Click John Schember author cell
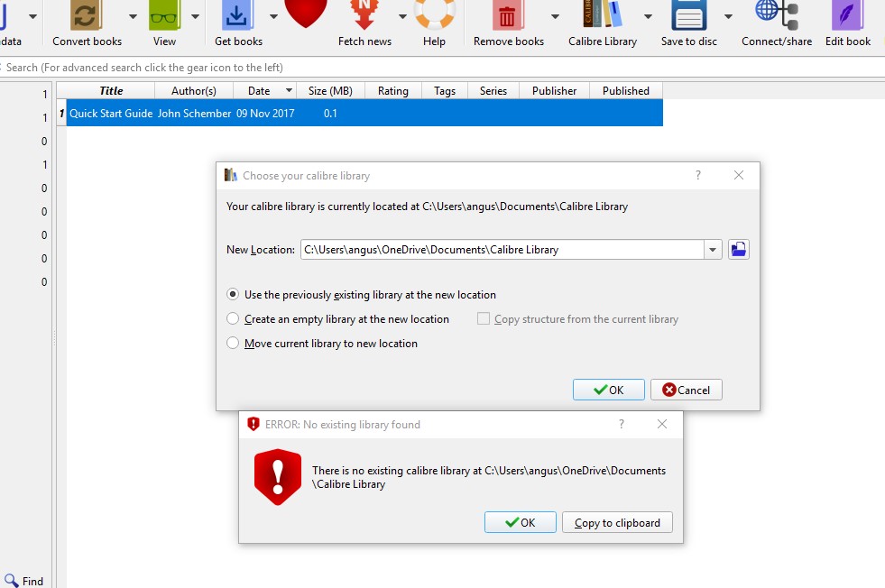Image resolution: width=885 pixels, height=588 pixels. pos(194,114)
